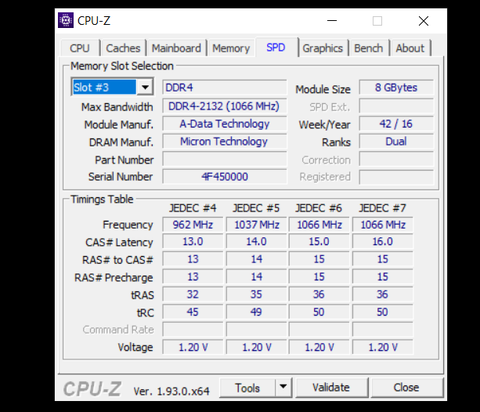Click the empty Registered field
Image resolution: width=480 pixels, height=412 pixels.
click(396, 177)
